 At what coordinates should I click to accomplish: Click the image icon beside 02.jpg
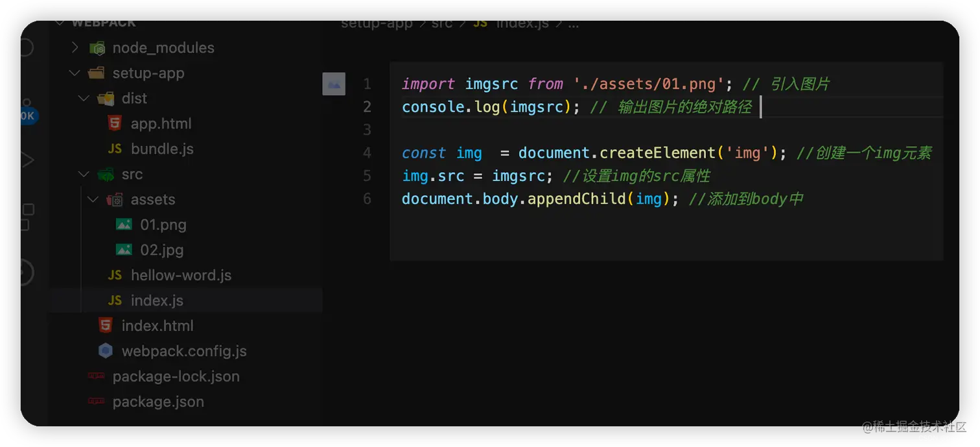[x=124, y=250]
